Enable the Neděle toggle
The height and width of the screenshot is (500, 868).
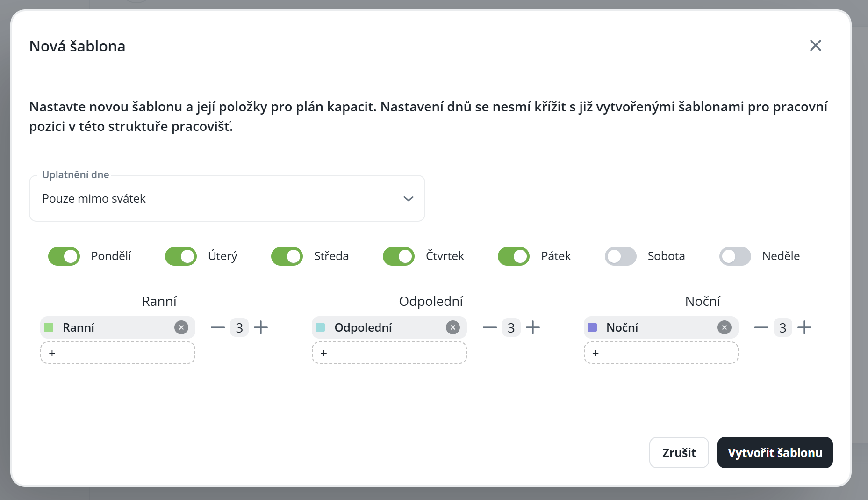735,256
